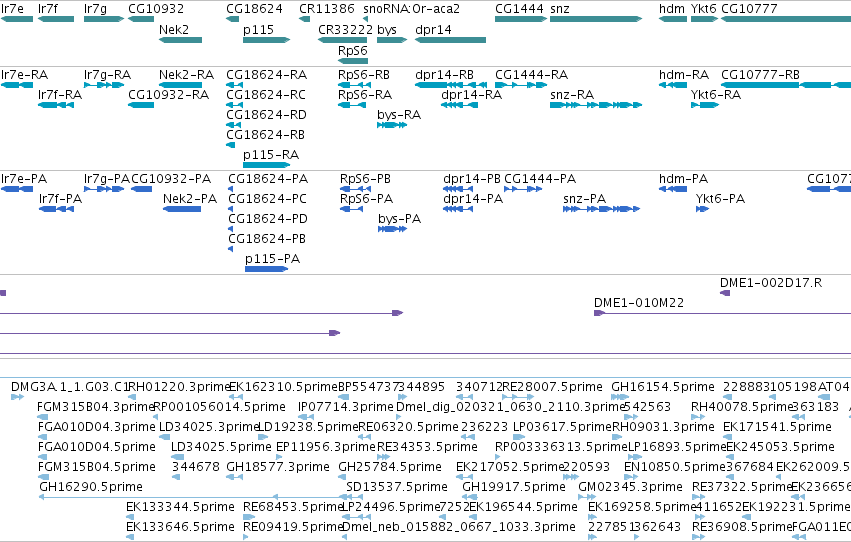Select the Nek2-PA protein feature
This screenshot has width=851, height=542.
click(x=182, y=209)
